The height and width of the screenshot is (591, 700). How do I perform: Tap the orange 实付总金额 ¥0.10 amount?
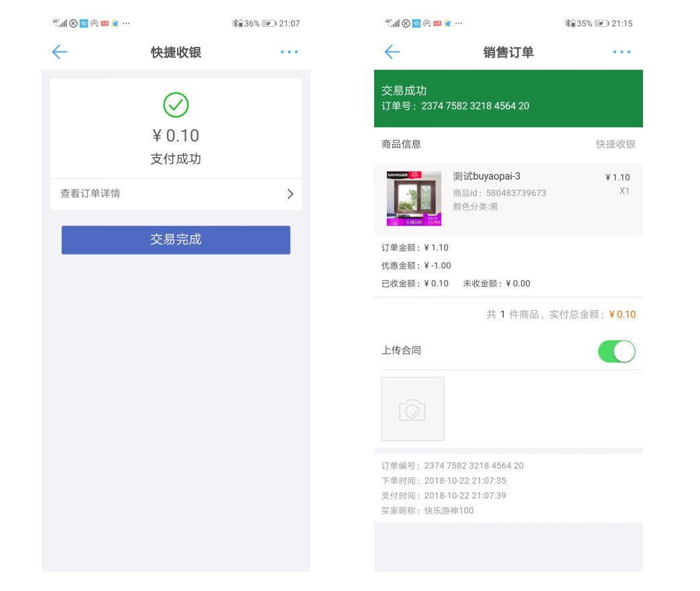622,314
